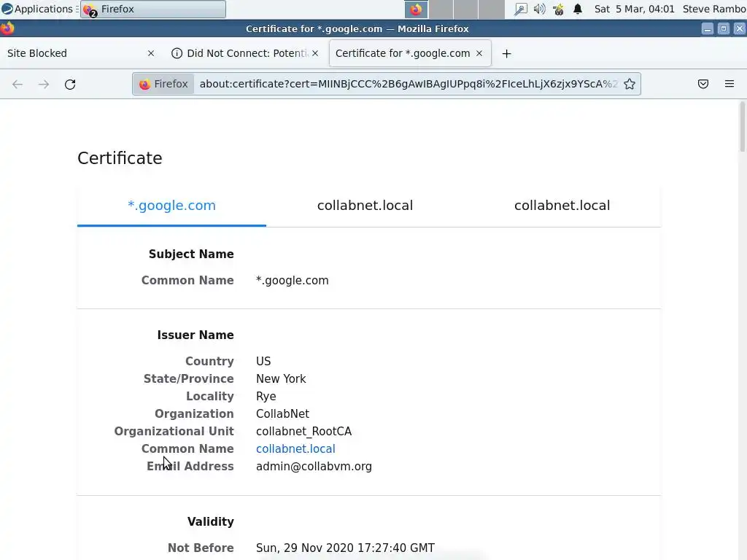
Task: Click the Subject Name section heading
Action: tap(191, 254)
